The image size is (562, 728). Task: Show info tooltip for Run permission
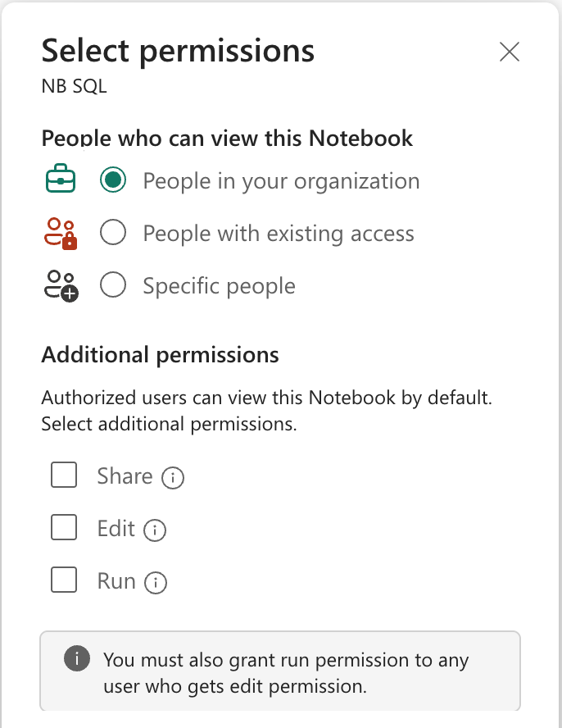156,583
